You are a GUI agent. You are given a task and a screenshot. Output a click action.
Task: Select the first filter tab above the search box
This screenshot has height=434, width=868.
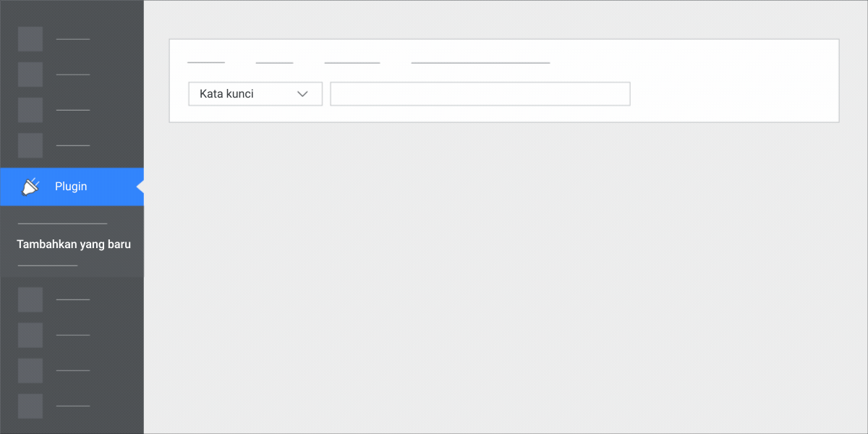[205, 62]
